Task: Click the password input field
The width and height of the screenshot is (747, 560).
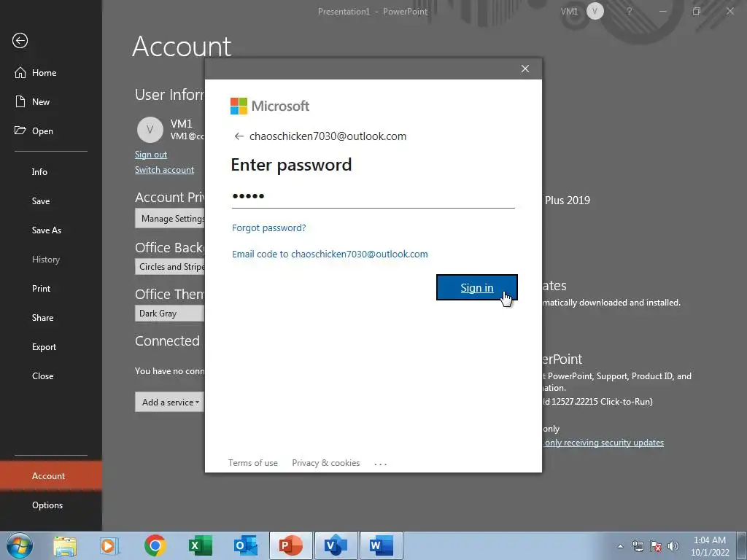Action: [x=373, y=196]
